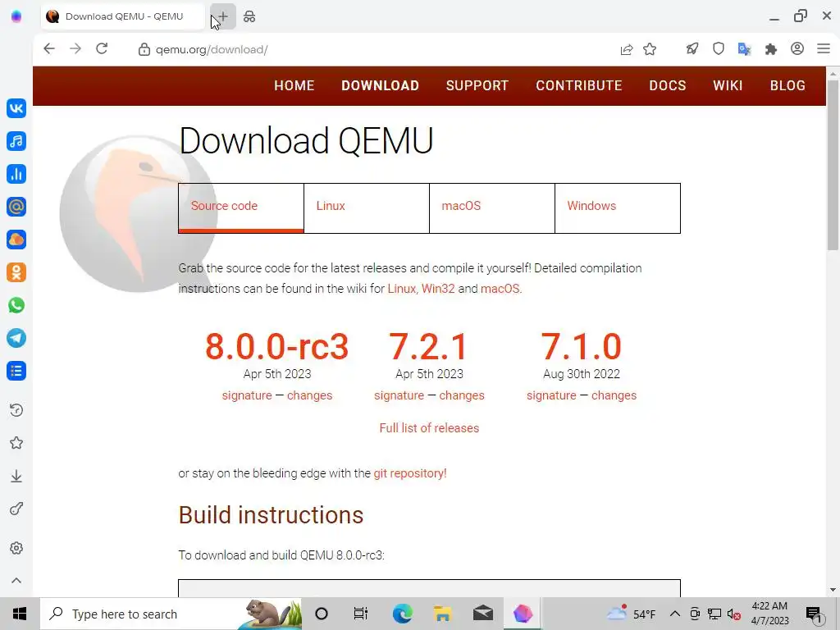Select the Download QEMU browser tab
Screen dimensions: 840x630
123,16
